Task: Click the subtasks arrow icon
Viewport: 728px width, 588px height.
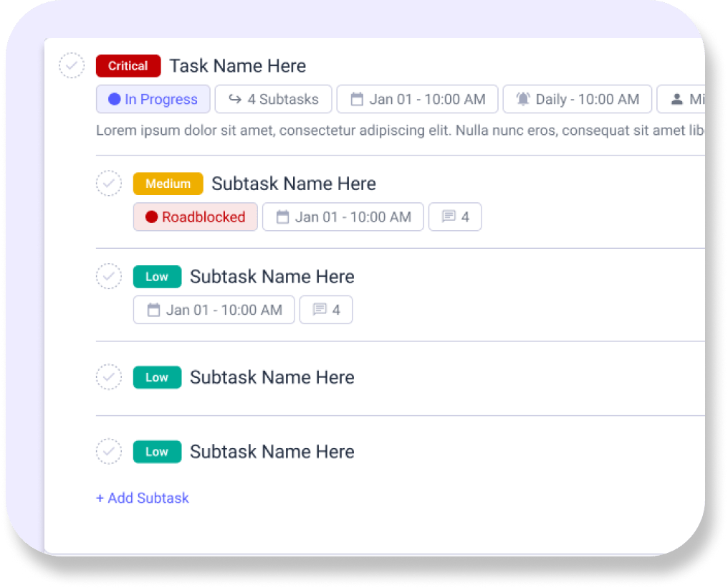Action: click(x=235, y=100)
